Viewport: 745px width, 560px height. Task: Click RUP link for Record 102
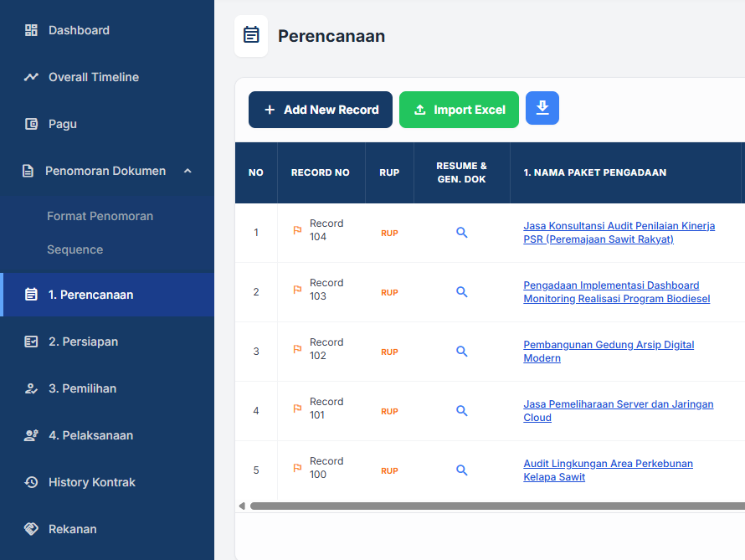(389, 352)
